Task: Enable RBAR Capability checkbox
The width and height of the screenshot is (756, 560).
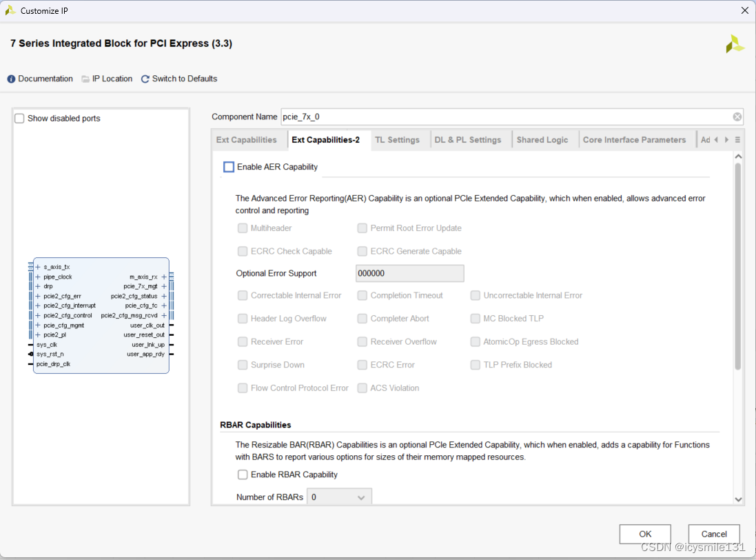Action: pyautogui.click(x=243, y=474)
